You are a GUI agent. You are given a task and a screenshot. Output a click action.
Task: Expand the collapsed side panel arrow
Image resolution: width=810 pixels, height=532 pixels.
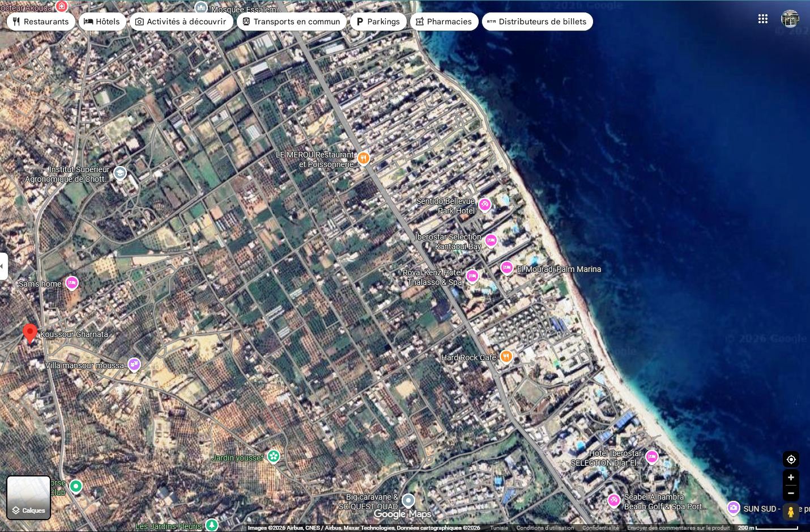click(3, 266)
